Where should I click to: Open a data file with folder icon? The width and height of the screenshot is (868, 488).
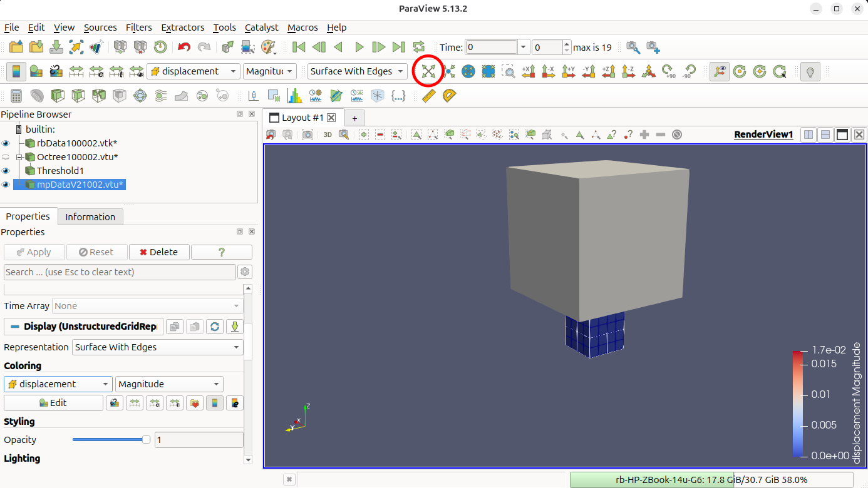click(x=16, y=47)
